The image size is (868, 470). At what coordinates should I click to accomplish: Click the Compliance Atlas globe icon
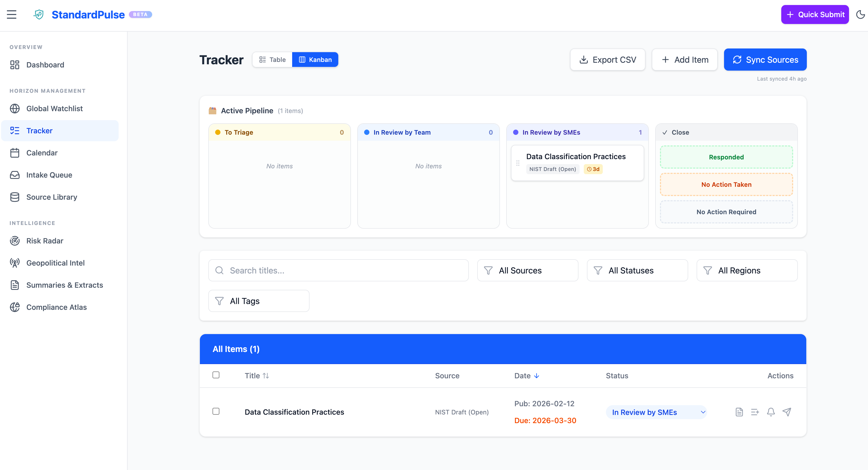click(15, 307)
